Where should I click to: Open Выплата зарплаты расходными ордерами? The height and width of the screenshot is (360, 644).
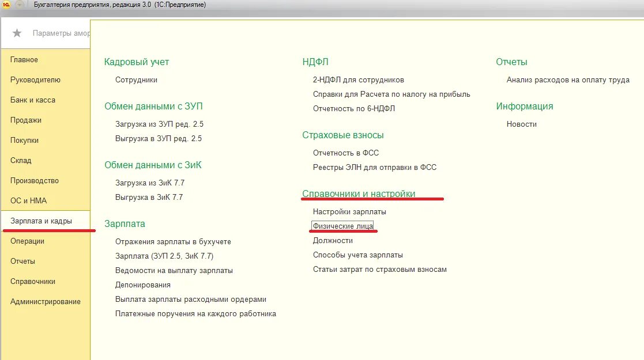(191, 299)
